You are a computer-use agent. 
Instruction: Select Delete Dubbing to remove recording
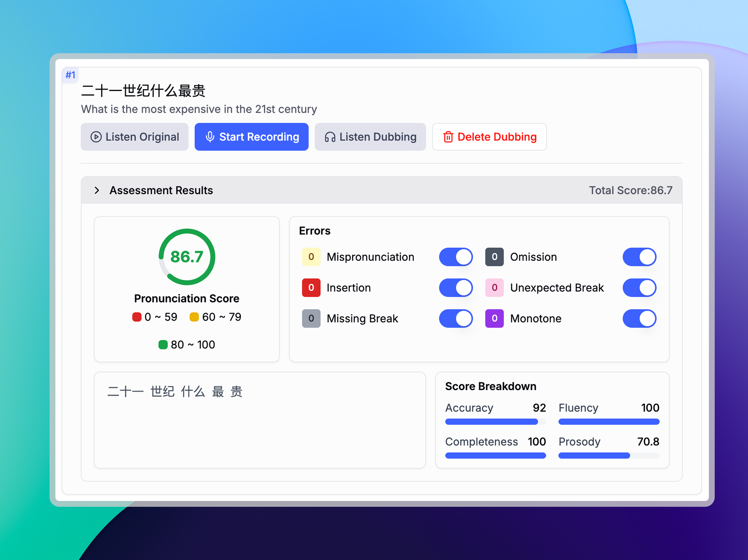[x=489, y=137]
